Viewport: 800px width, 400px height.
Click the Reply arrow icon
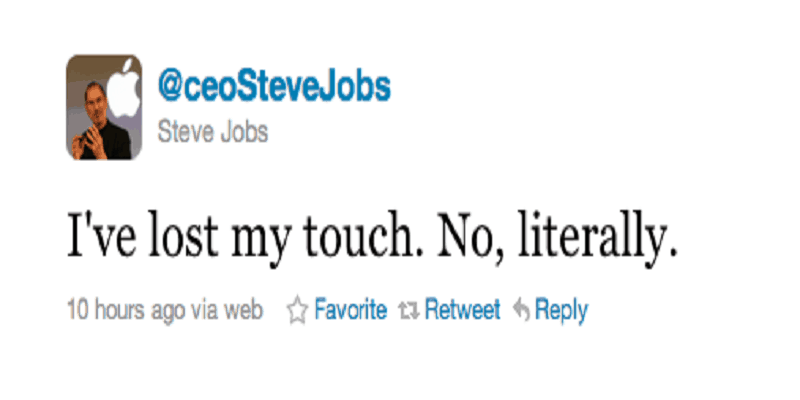[x=520, y=311]
